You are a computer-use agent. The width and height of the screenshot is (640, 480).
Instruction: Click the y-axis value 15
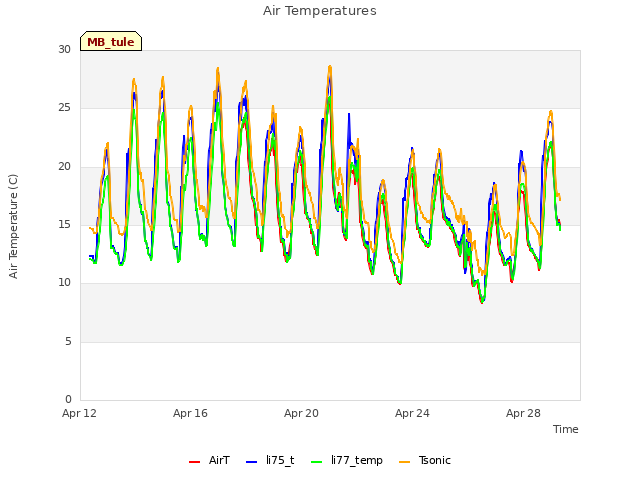[x=64, y=224]
